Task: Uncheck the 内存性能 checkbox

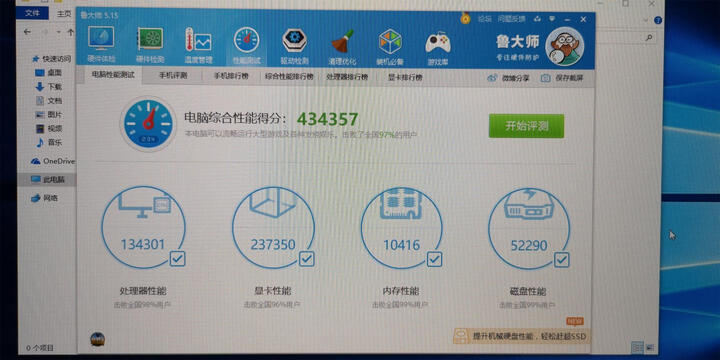Action: coord(434,259)
